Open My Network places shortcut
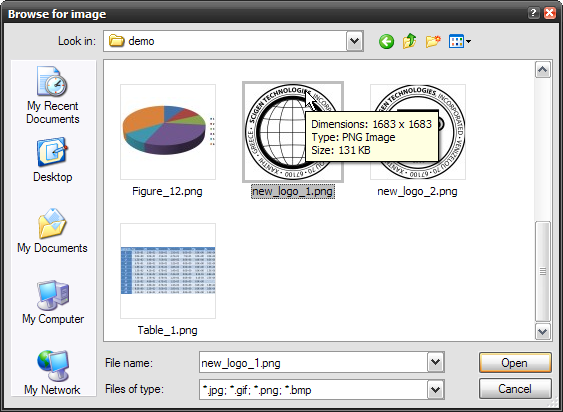Image resolution: width=563 pixels, height=412 pixels. coord(52,372)
